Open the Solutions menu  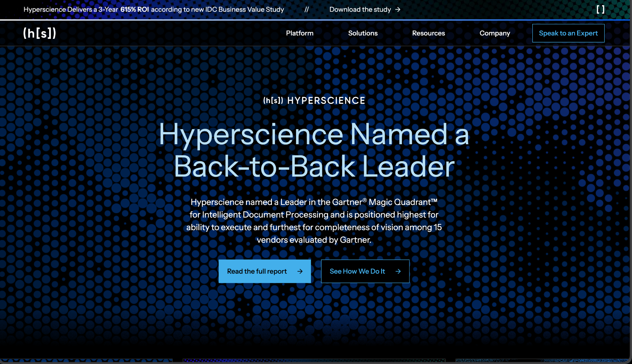363,33
